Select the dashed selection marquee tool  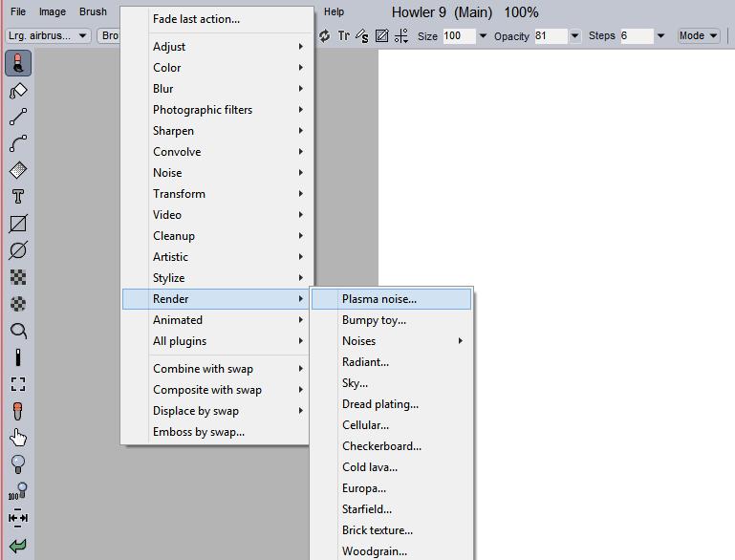[x=18, y=384]
